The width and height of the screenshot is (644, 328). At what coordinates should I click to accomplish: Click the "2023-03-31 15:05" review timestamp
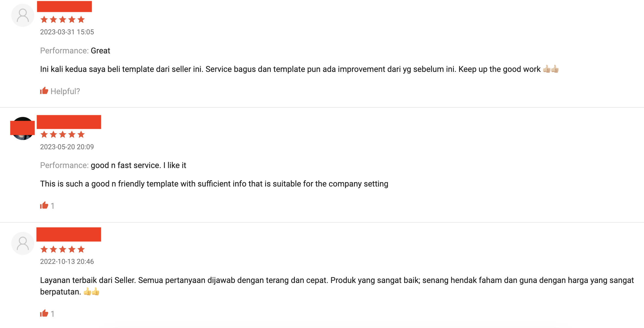click(67, 32)
